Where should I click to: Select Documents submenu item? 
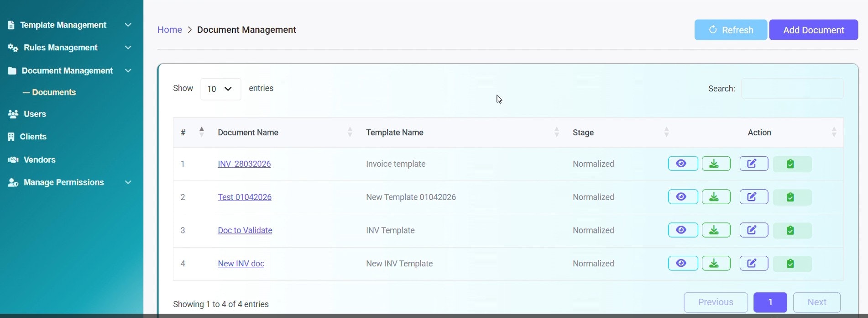pos(54,92)
